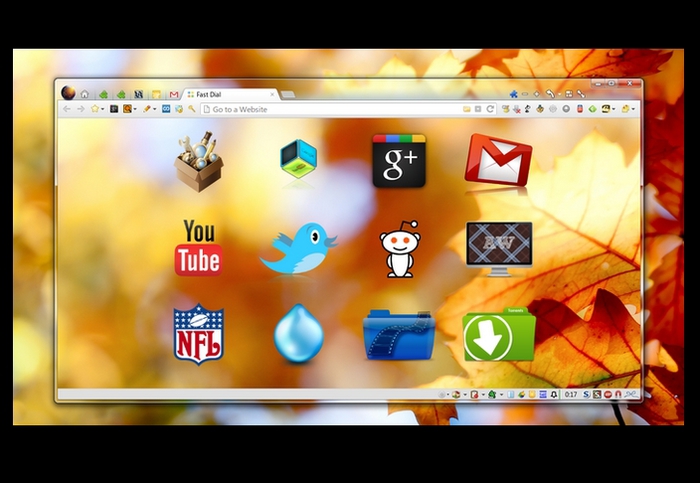700x483 pixels.
Task: Open the dark Yankees-logo pinned tab
Action: (x=138, y=94)
